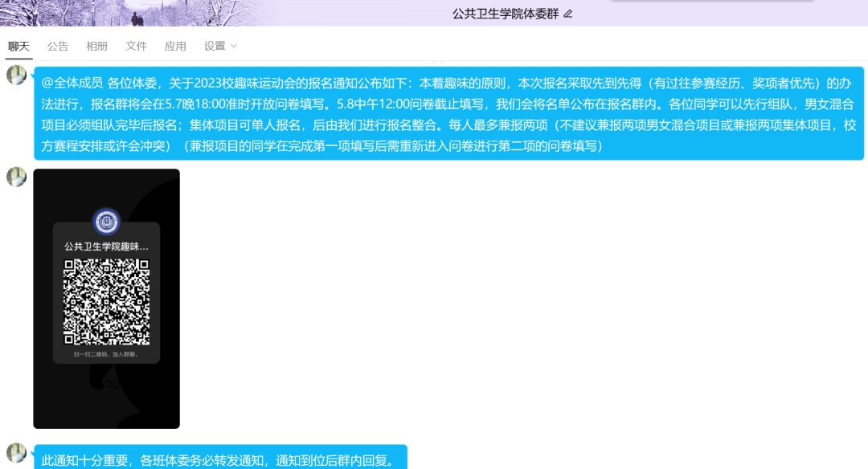Open the 相册 tab
The height and width of the screenshot is (469, 868).
click(97, 47)
